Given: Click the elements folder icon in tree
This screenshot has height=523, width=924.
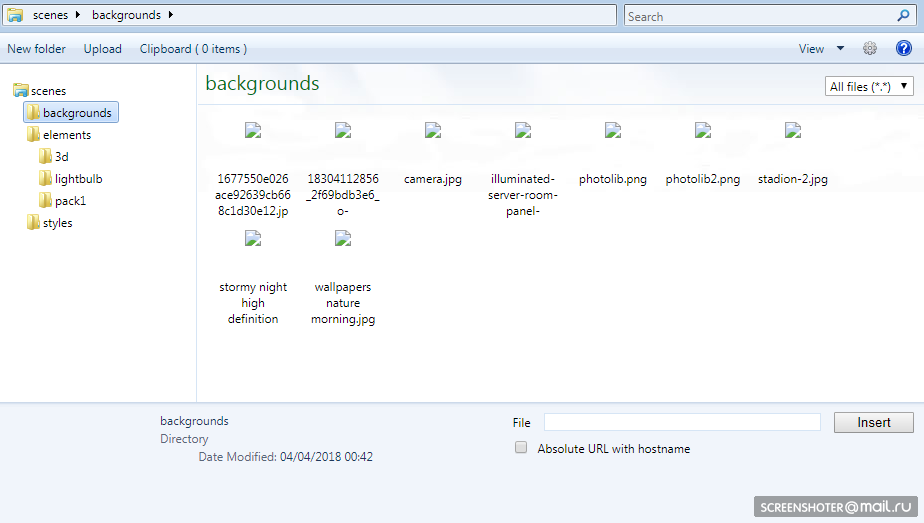Looking at the screenshot, I should coord(34,135).
